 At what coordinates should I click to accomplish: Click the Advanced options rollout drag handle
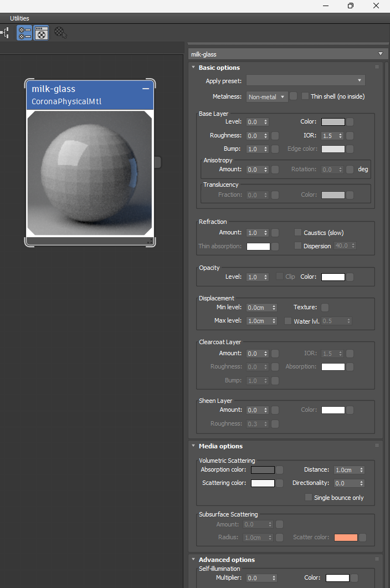tap(377, 559)
